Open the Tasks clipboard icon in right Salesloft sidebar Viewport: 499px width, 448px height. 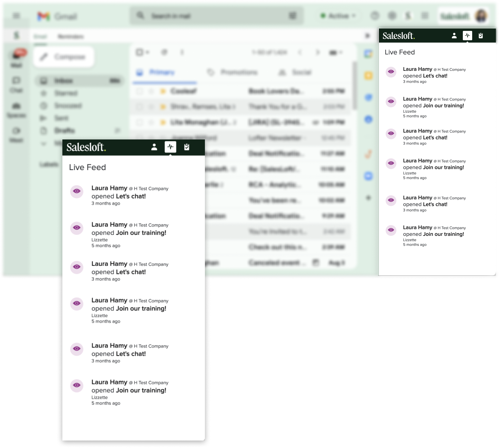point(481,36)
